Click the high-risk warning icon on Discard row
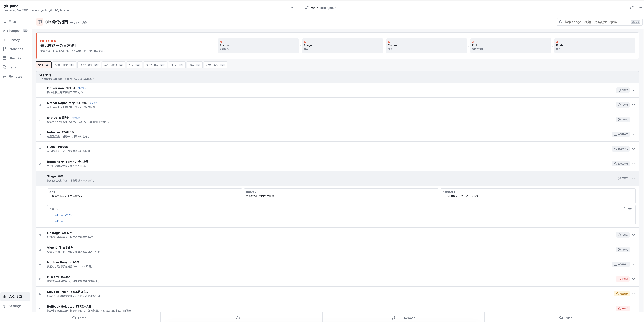Image resolution: width=644 pixels, height=322 pixels. 619,279
